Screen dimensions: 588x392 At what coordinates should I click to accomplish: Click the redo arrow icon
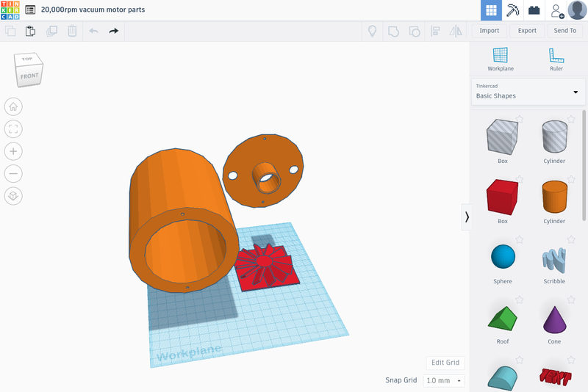coord(113,31)
